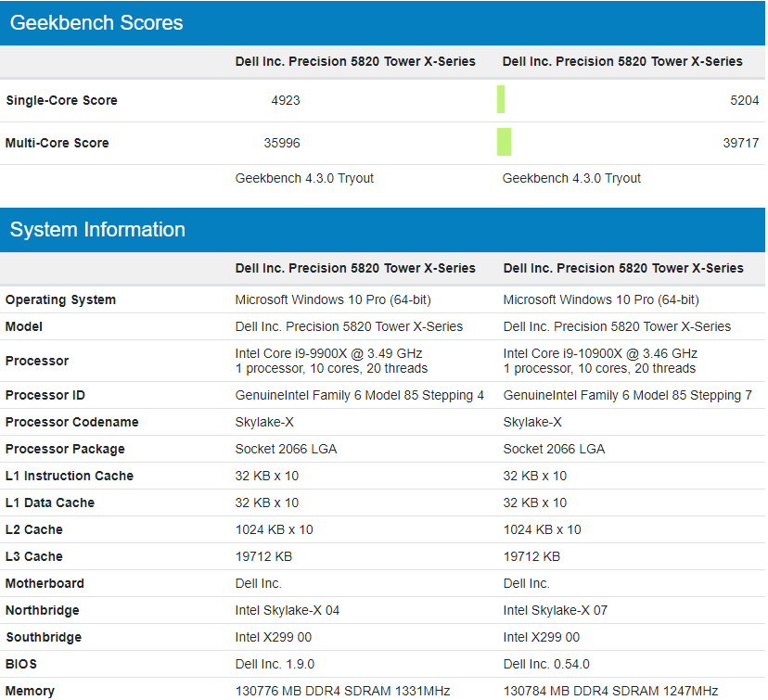The width and height of the screenshot is (768, 700).
Task: Select the single-core score 4923
Action: coord(286,100)
